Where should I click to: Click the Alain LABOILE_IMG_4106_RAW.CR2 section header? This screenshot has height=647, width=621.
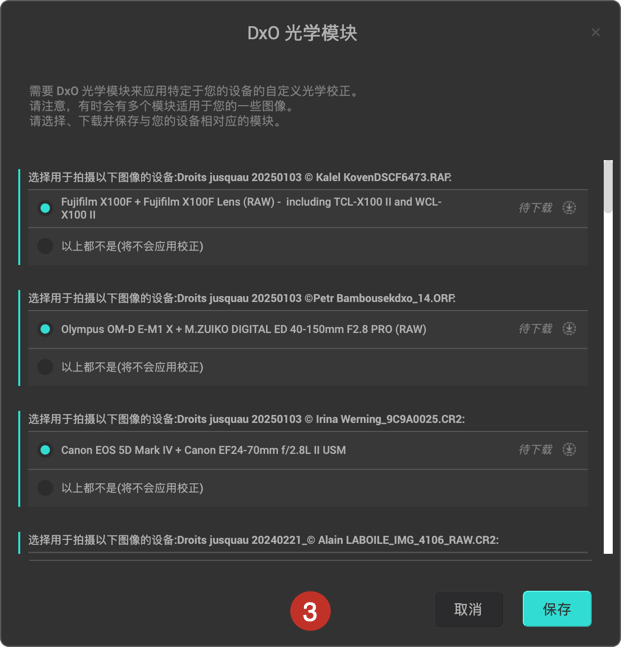point(263,540)
